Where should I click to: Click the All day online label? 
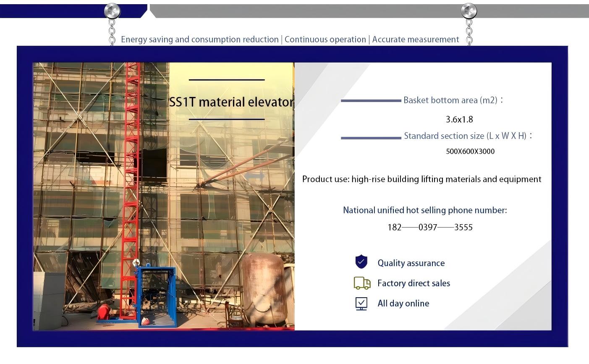click(x=403, y=304)
